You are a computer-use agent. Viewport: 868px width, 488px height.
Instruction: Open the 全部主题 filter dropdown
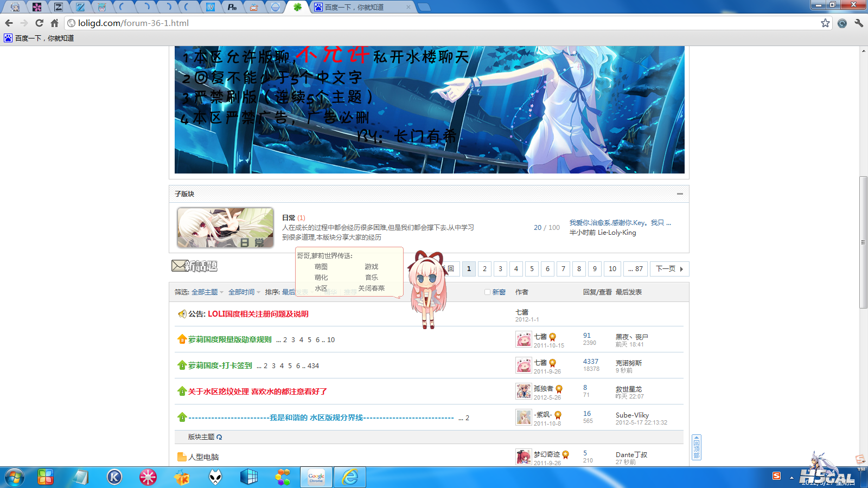click(207, 292)
